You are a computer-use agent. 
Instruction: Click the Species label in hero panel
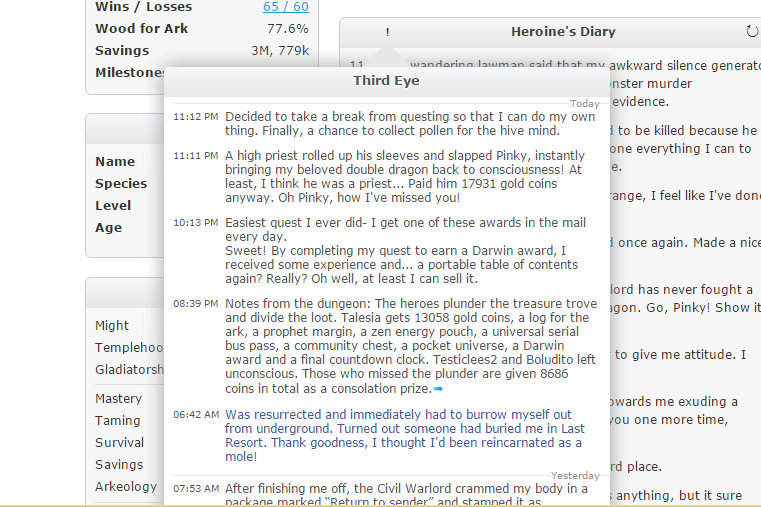coord(121,183)
